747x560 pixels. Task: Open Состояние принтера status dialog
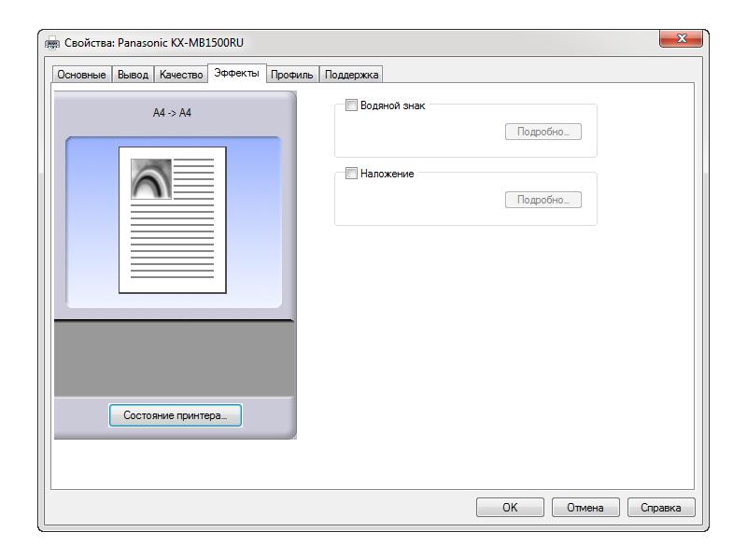[176, 415]
